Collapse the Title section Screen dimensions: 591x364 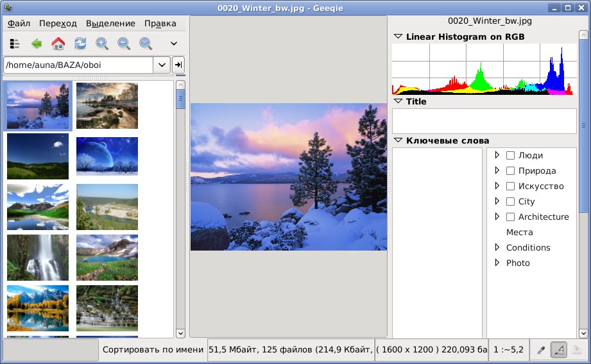[398, 101]
